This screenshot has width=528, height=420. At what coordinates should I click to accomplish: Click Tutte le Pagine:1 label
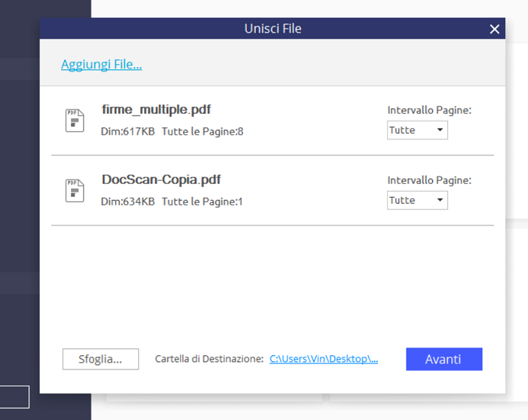(x=202, y=201)
